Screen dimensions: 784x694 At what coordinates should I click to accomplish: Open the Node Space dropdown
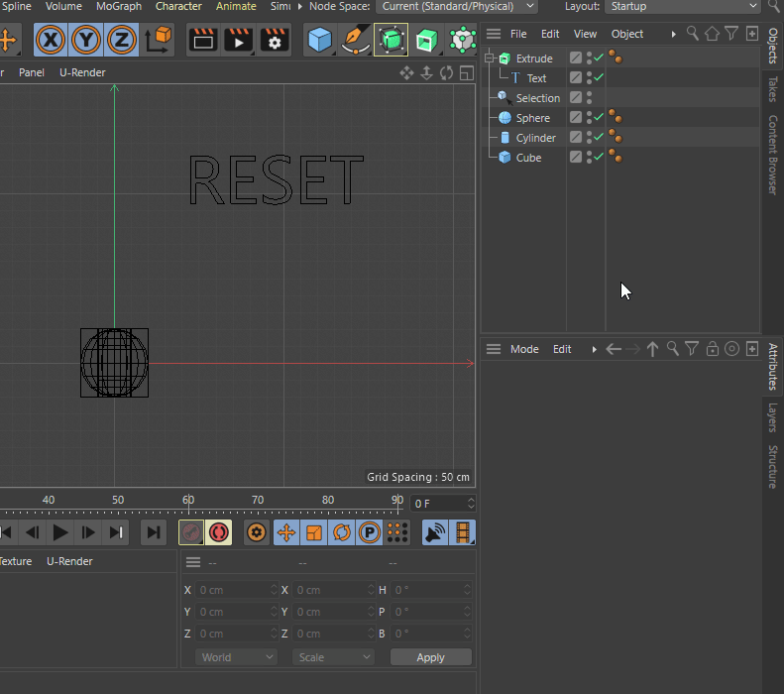pyautogui.click(x=457, y=7)
